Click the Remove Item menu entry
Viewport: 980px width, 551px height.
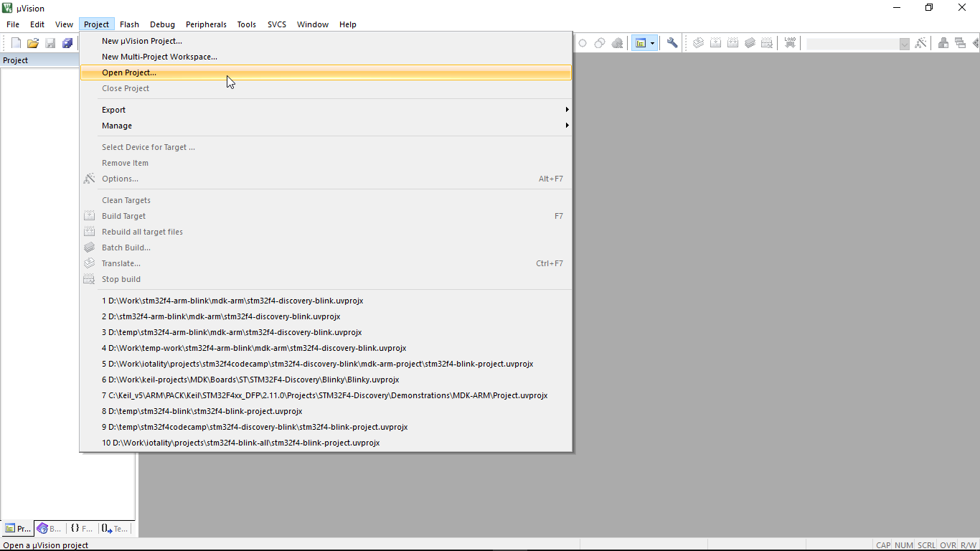pos(326,163)
